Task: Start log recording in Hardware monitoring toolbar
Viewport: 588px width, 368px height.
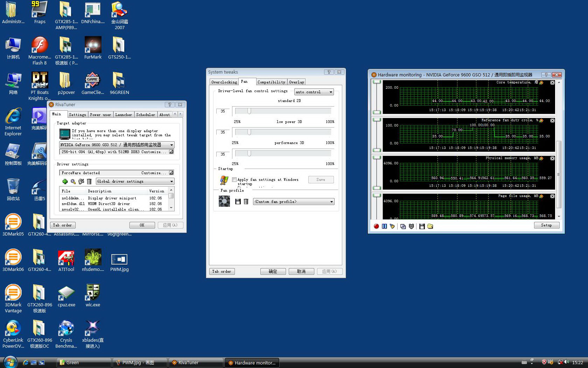Action: [x=376, y=226]
